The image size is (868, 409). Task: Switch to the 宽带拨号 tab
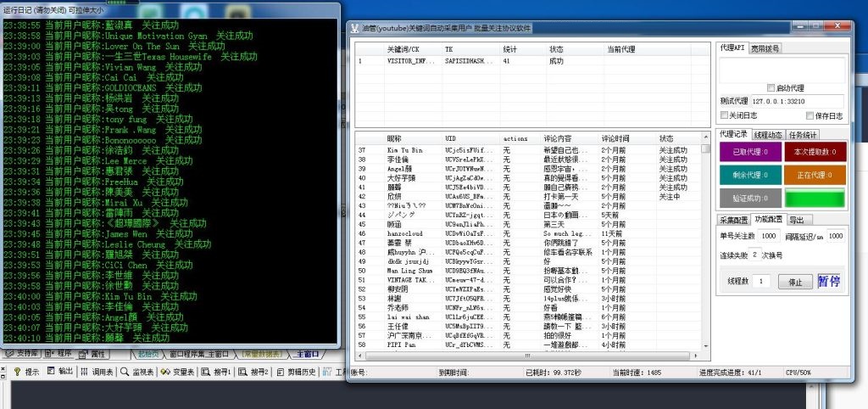point(765,48)
